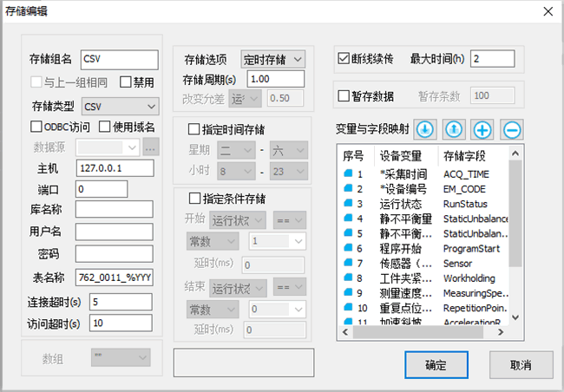Disable the 断线续传 checkbox
This screenshot has width=564, height=392.
(x=344, y=60)
